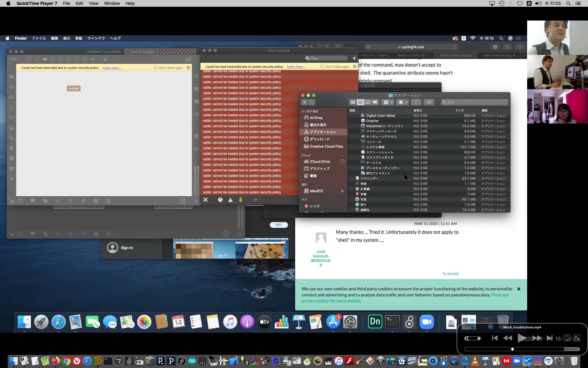Screen dimensions: 588x368
Task: Click the Max Console clear X icon
Action: pyautogui.click(x=205, y=200)
